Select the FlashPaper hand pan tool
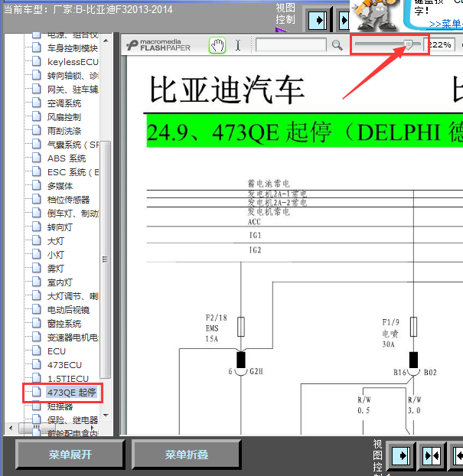Screen dimensions: 463x476 pos(217,46)
